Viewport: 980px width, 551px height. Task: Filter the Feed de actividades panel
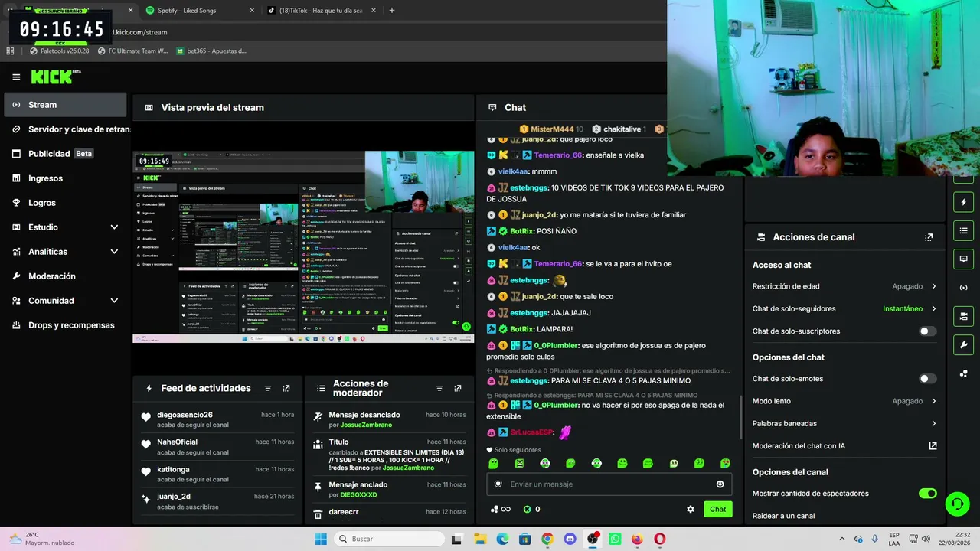(268, 388)
